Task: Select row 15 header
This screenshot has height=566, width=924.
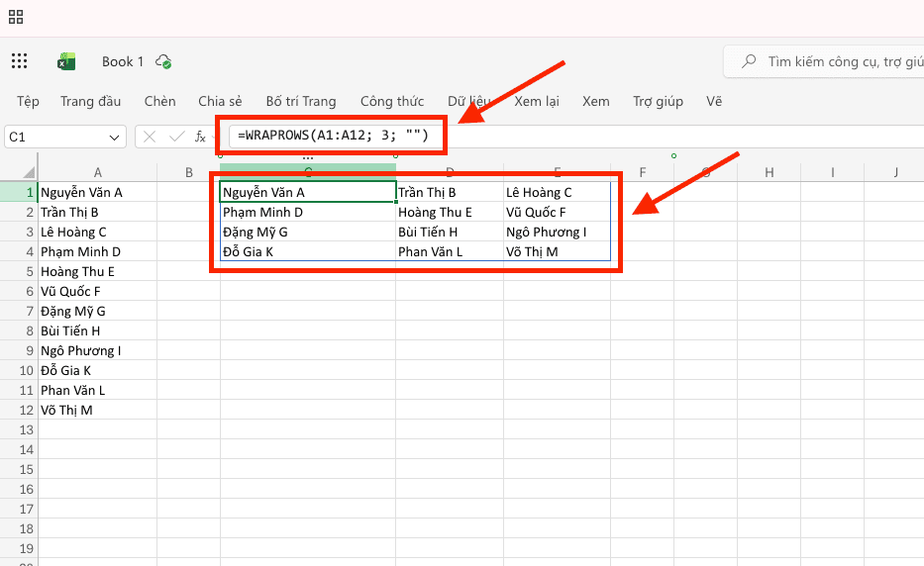Action: pos(19,469)
